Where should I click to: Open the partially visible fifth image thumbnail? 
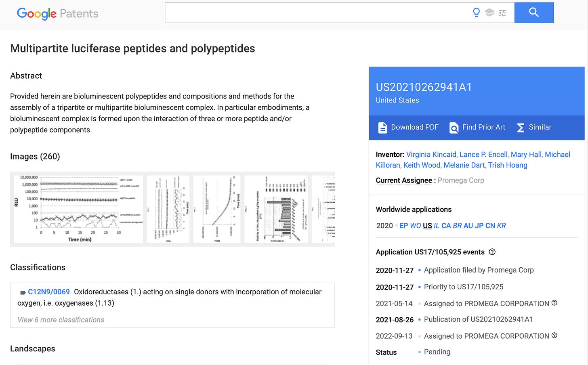tap(323, 209)
